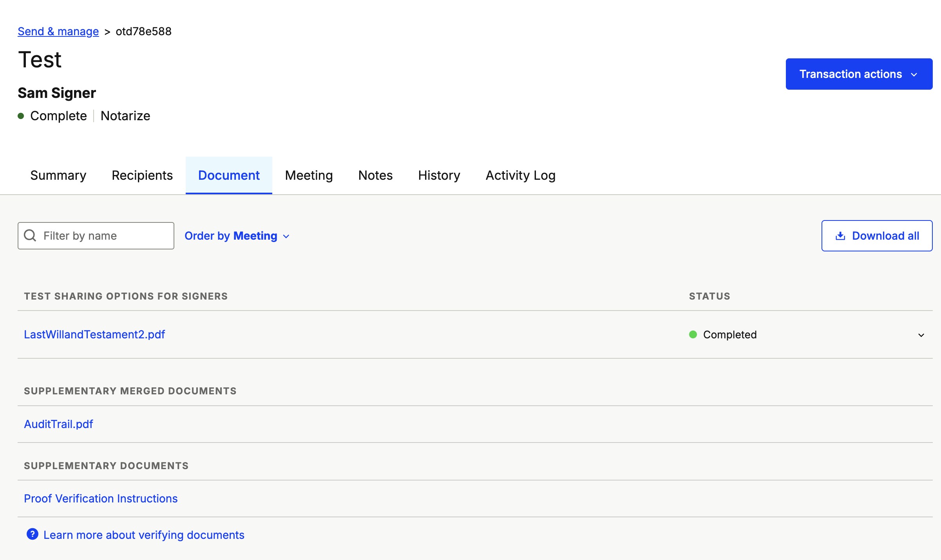This screenshot has height=560, width=941.
Task: Click the download icon in Download all
Action: pyautogui.click(x=840, y=236)
